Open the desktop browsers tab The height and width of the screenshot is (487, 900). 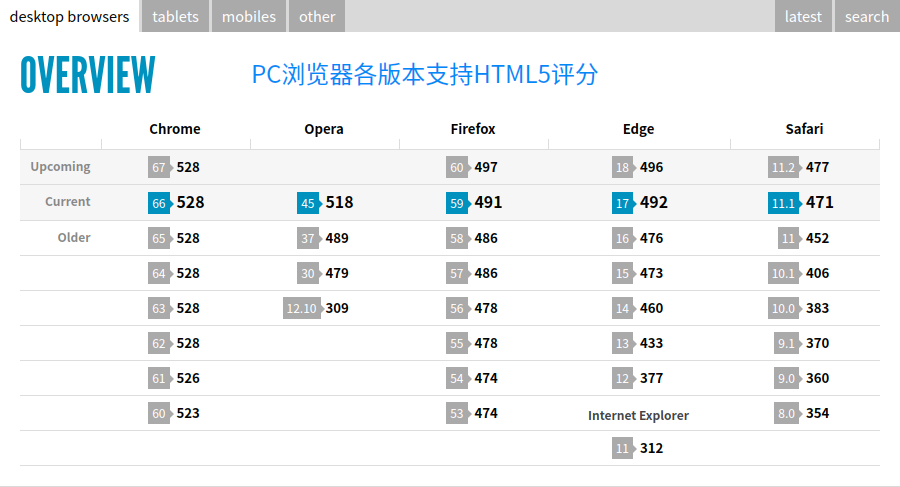pyautogui.click(x=69, y=16)
